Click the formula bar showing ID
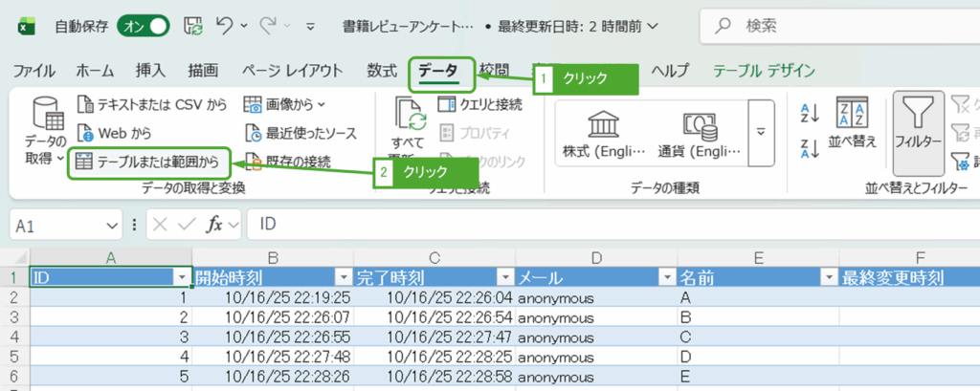Viewport: 980px width, 391px height. pos(612,225)
